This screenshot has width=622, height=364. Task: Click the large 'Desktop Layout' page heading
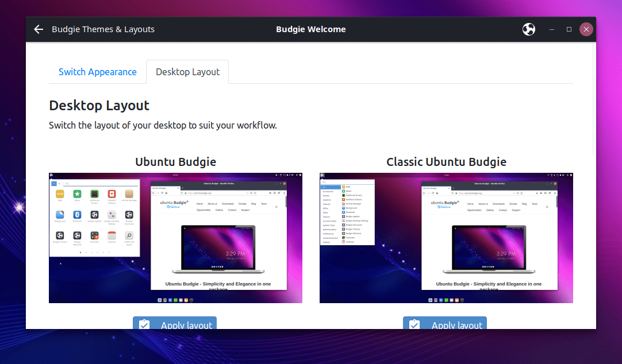[x=99, y=105]
